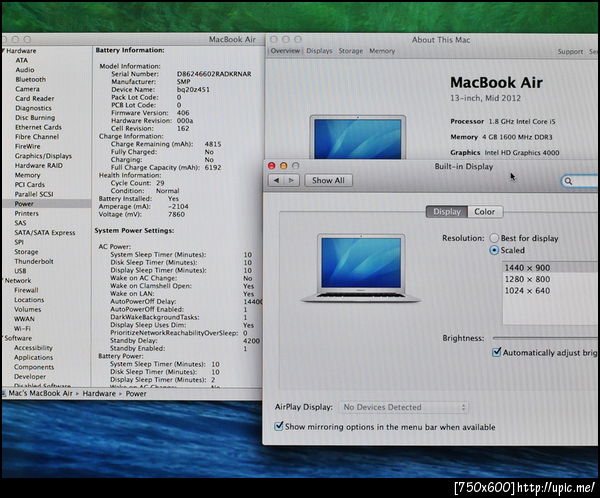The image size is (600, 498).
Task: Select PCI Cards in the sidebar
Action: 30,185
